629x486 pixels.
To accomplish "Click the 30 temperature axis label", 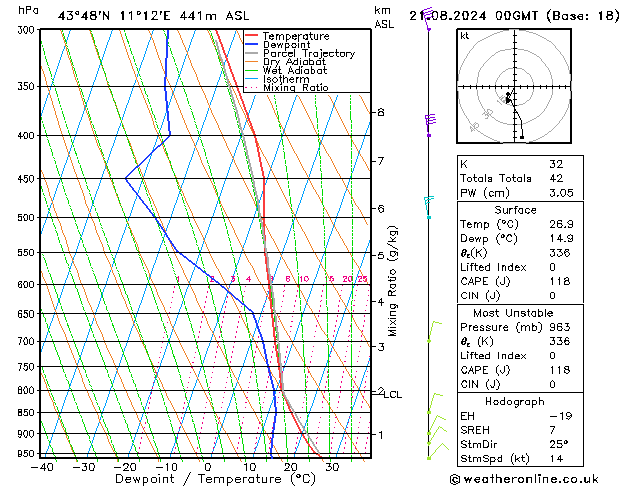I will click(332, 467).
